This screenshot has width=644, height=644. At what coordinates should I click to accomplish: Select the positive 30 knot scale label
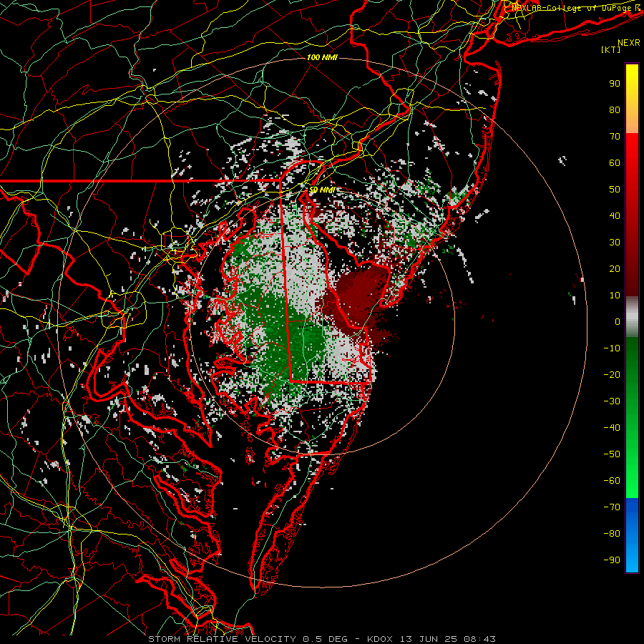[615, 243]
